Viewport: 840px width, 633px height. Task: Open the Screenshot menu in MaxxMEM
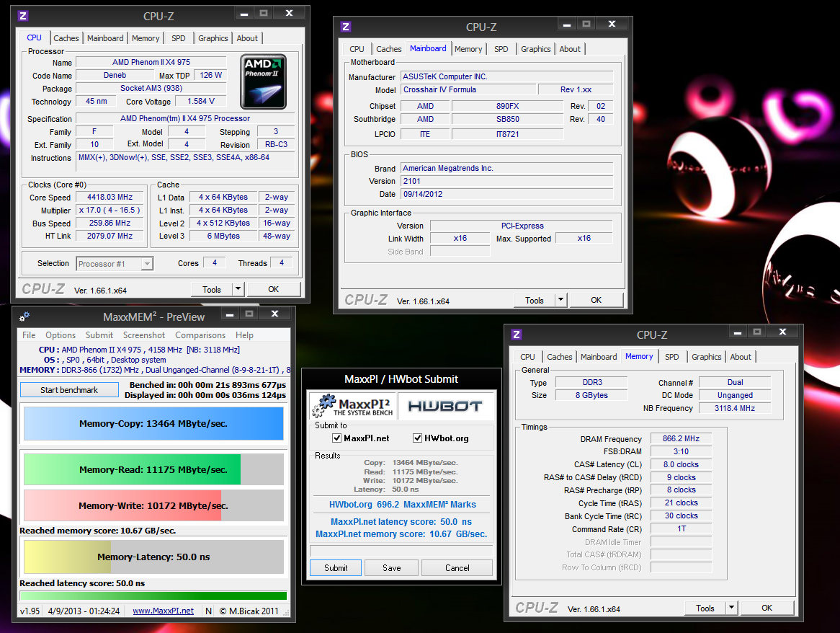[x=144, y=335]
